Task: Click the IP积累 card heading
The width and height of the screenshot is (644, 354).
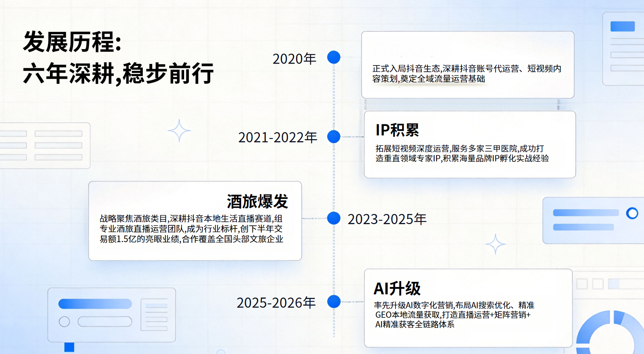Action: tap(397, 130)
